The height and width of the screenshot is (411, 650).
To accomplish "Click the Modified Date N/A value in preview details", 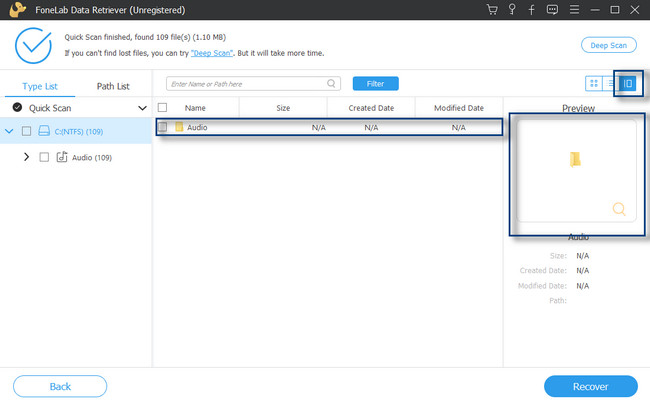I will [582, 286].
